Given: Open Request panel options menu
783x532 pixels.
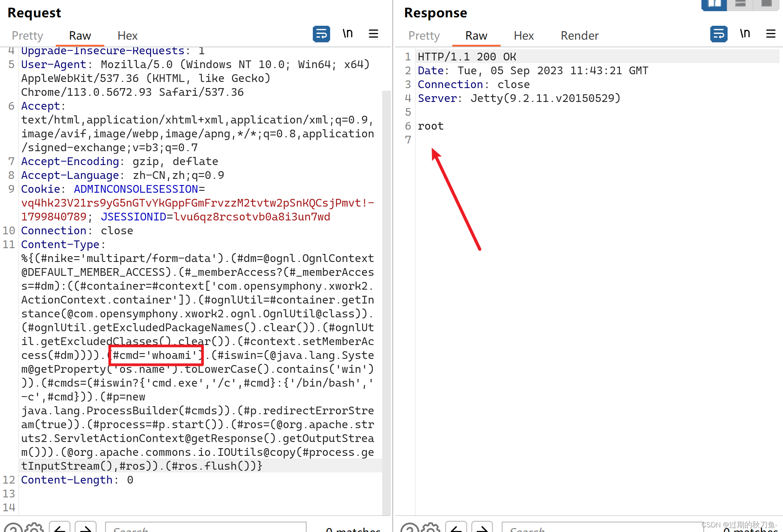Looking at the screenshot, I should pos(373,34).
